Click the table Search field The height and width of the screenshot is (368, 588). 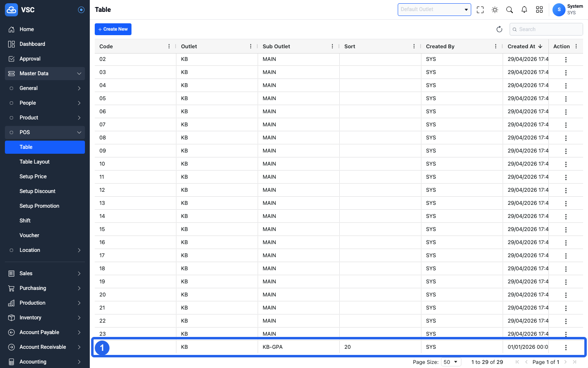coord(546,29)
